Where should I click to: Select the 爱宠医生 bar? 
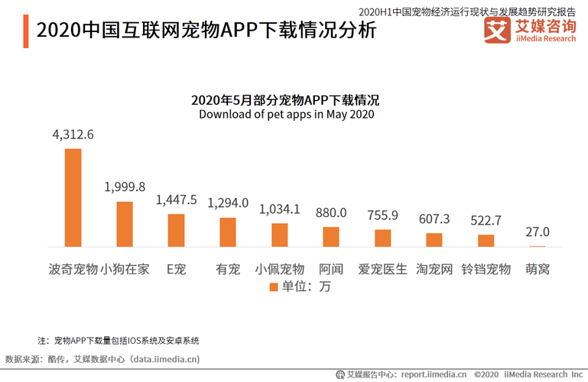(x=383, y=238)
